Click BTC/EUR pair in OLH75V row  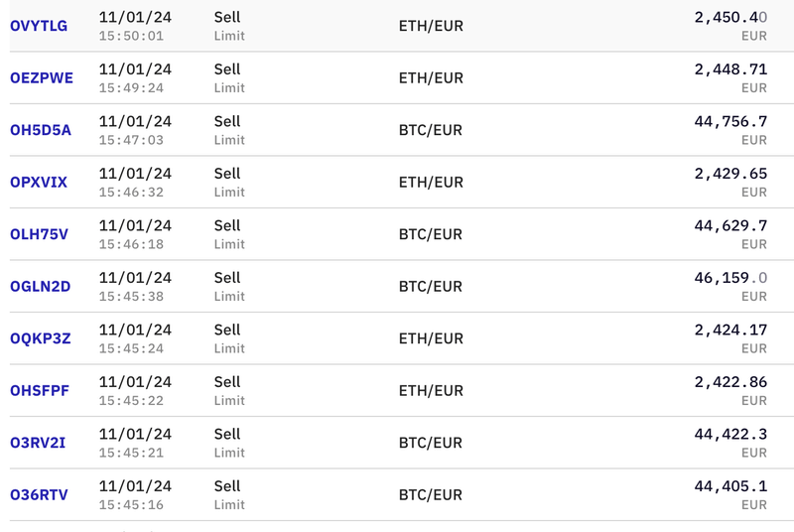click(431, 235)
